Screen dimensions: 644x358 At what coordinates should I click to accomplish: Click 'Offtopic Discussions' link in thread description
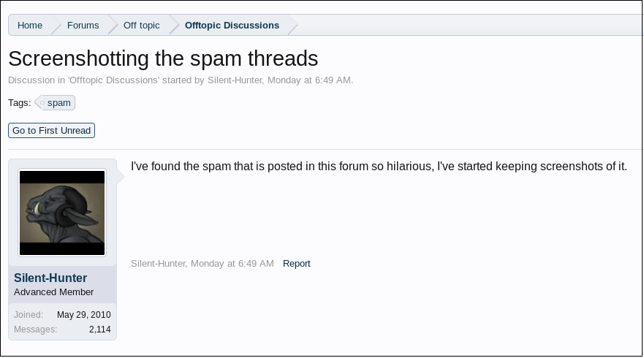point(113,80)
